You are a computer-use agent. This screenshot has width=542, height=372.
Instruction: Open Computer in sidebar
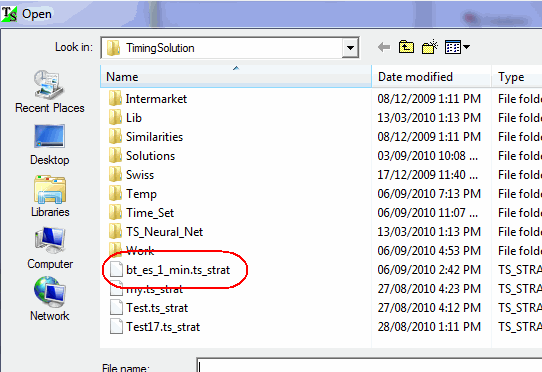(50, 248)
